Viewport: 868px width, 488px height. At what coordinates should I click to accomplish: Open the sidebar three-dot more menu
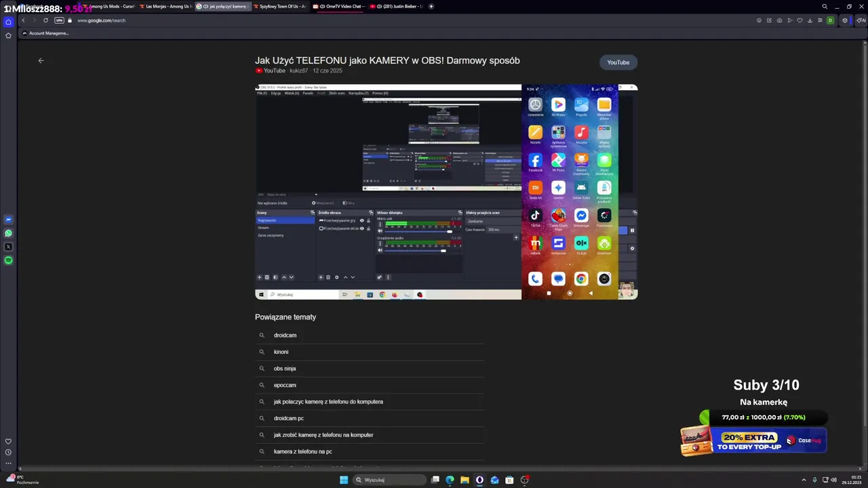coord(8,463)
